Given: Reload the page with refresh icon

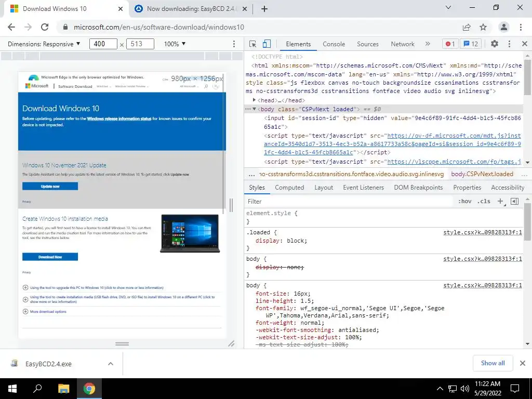Looking at the screenshot, I should (x=45, y=27).
